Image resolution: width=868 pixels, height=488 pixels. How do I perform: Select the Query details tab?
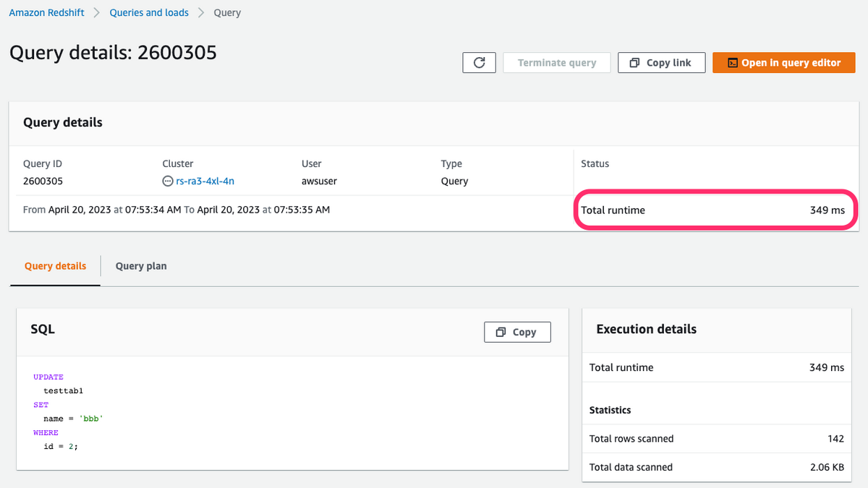(55, 266)
